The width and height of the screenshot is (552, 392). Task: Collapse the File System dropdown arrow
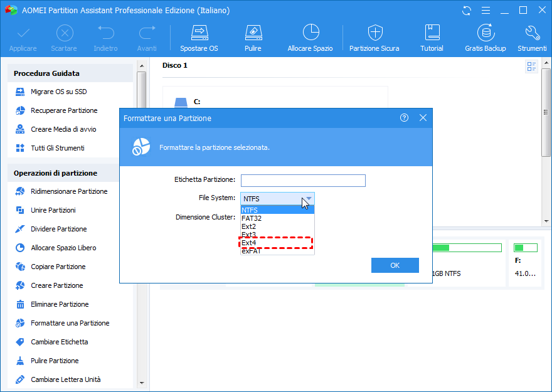pos(309,199)
